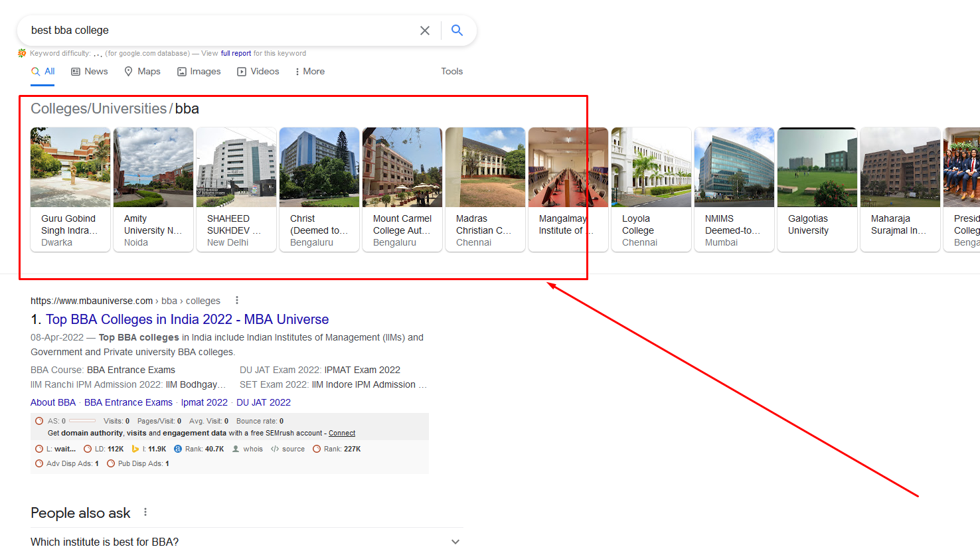
Task: Open the Galgotias University card
Action: (x=817, y=189)
